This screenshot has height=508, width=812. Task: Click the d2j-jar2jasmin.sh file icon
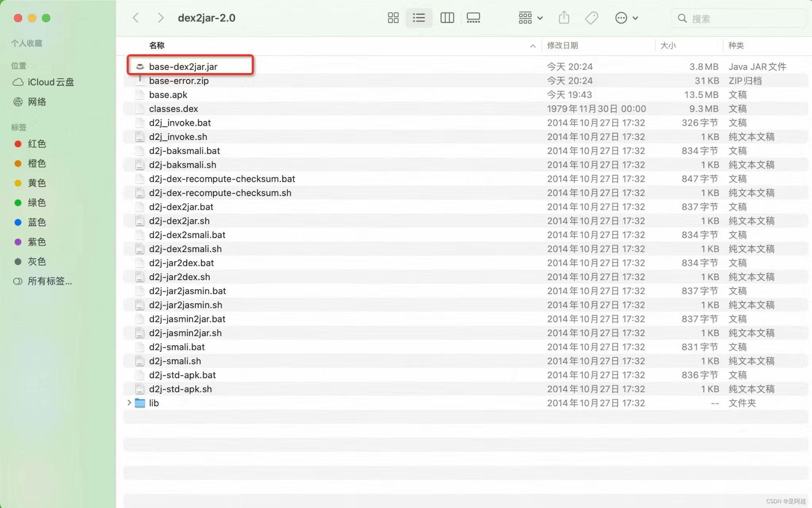(140, 305)
